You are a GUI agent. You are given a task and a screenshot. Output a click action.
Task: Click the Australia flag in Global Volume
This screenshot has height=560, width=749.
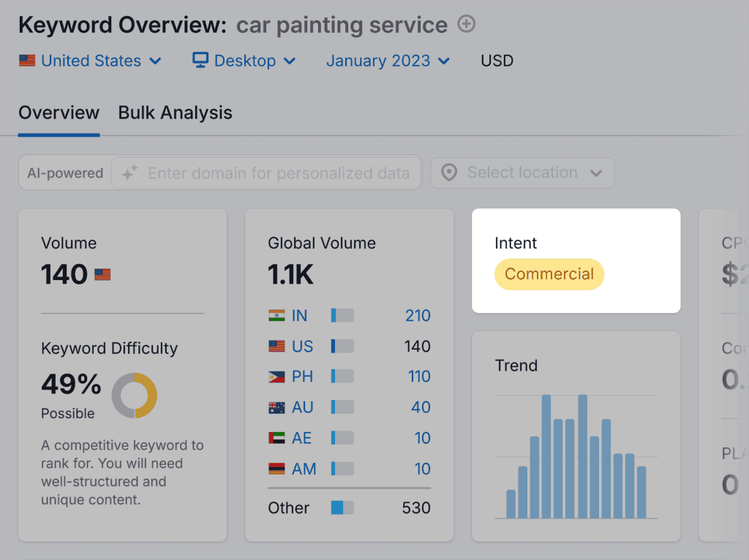276,408
